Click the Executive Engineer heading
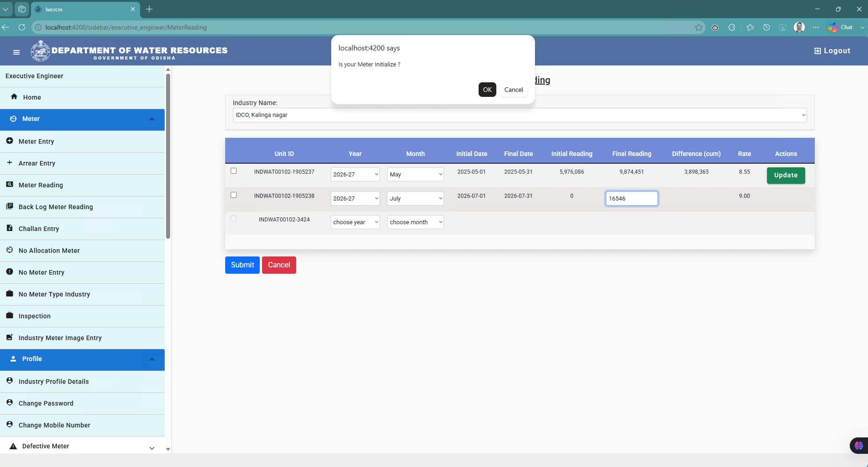 coord(35,76)
